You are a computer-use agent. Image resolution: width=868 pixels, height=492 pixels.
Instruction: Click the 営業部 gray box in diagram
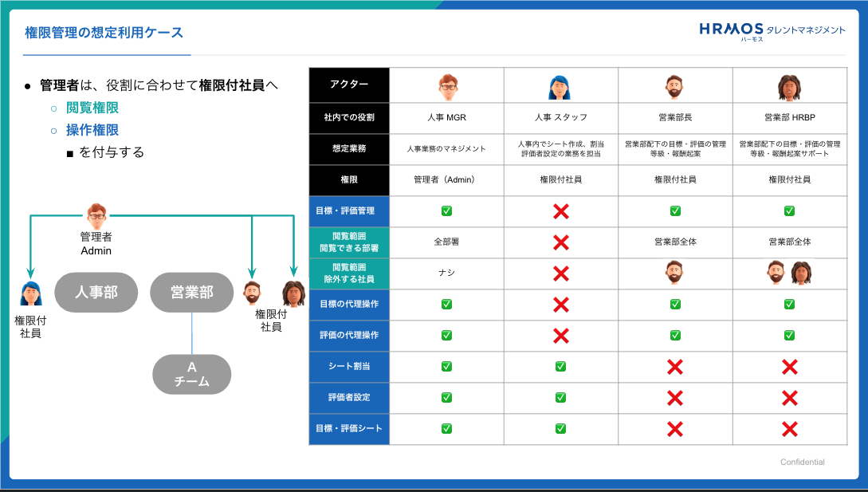pyautogui.click(x=191, y=293)
